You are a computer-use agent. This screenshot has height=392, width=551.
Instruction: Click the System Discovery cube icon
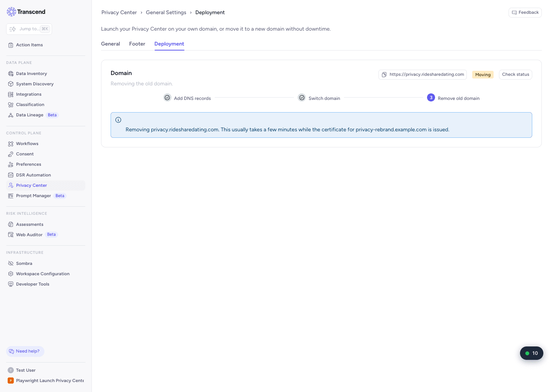tap(11, 84)
